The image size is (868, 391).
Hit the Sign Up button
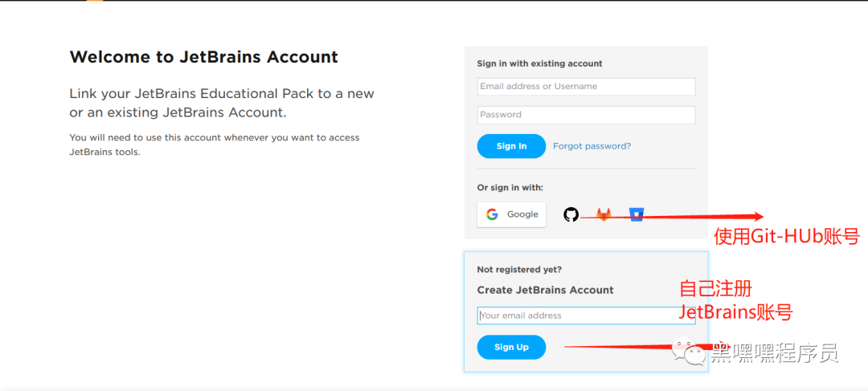[x=511, y=347]
